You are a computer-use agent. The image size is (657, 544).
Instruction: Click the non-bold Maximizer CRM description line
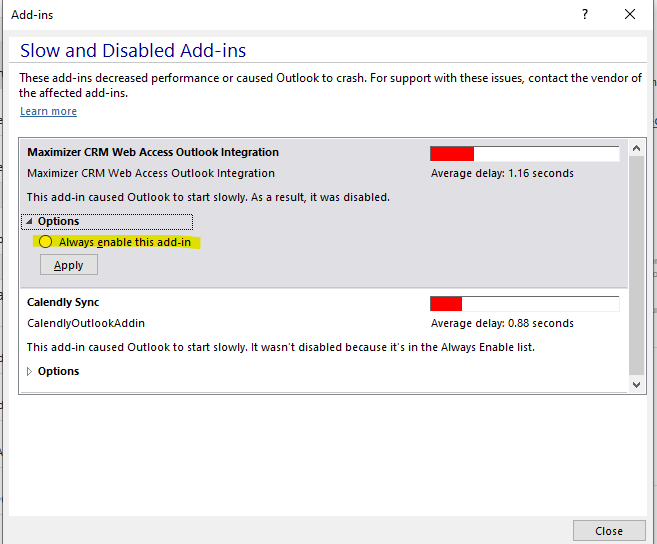pos(151,173)
